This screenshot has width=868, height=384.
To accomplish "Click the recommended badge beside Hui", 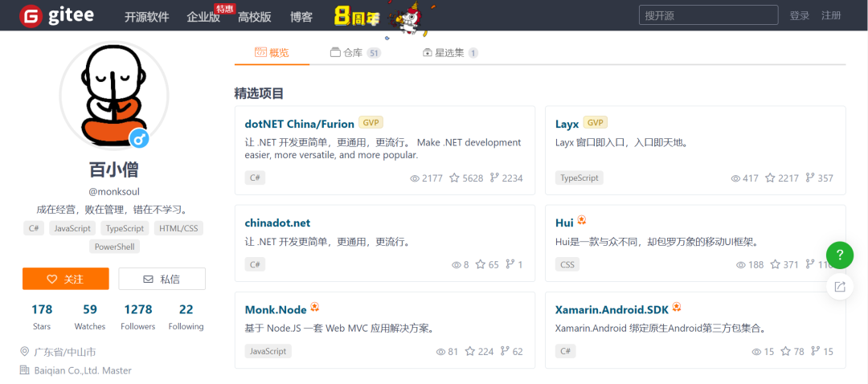I will pyautogui.click(x=582, y=220).
